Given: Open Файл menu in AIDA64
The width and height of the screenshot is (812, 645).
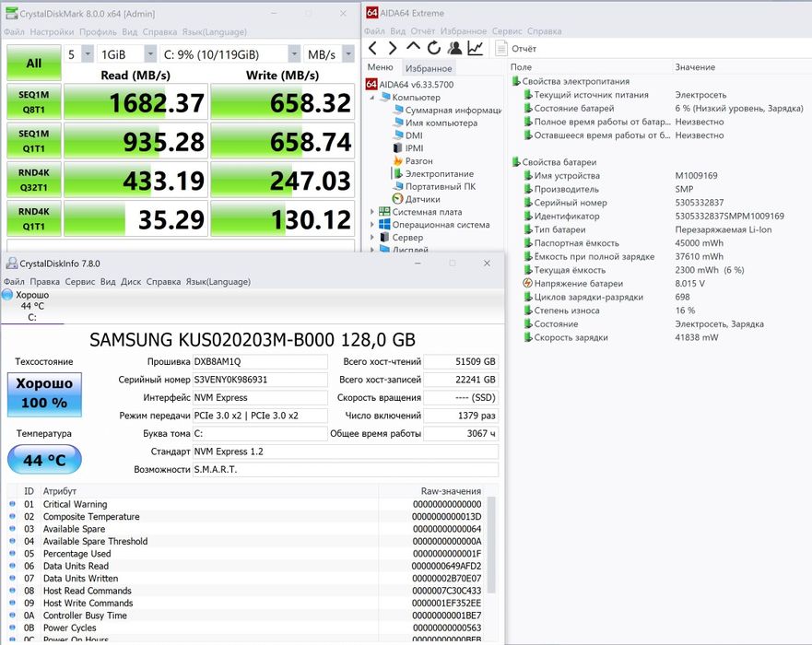Looking at the screenshot, I should coord(374,31).
